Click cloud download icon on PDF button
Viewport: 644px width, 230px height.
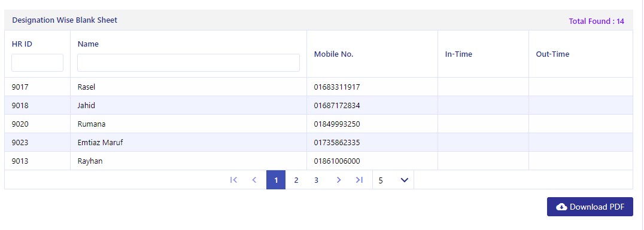tap(561, 207)
